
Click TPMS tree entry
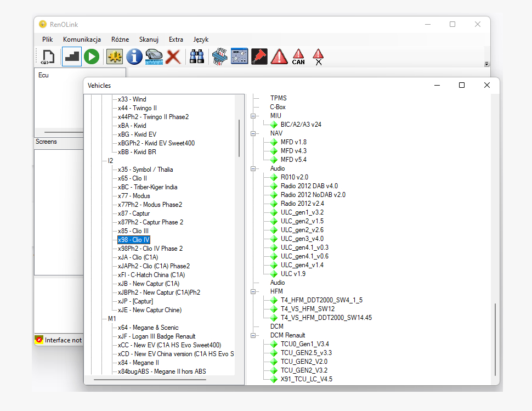pyautogui.click(x=279, y=98)
